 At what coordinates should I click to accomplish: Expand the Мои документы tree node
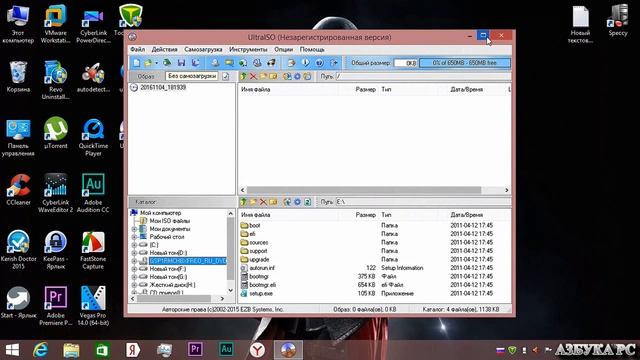pyautogui.click(x=134, y=229)
